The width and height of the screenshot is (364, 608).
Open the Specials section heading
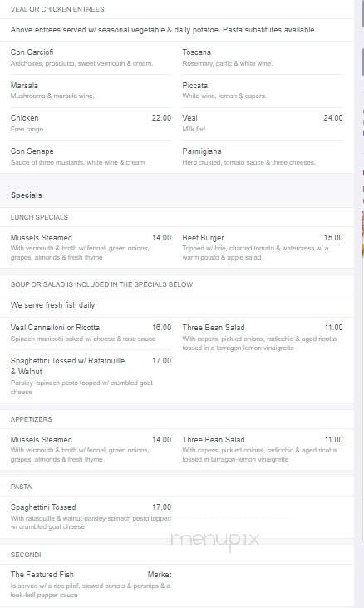[27, 195]
